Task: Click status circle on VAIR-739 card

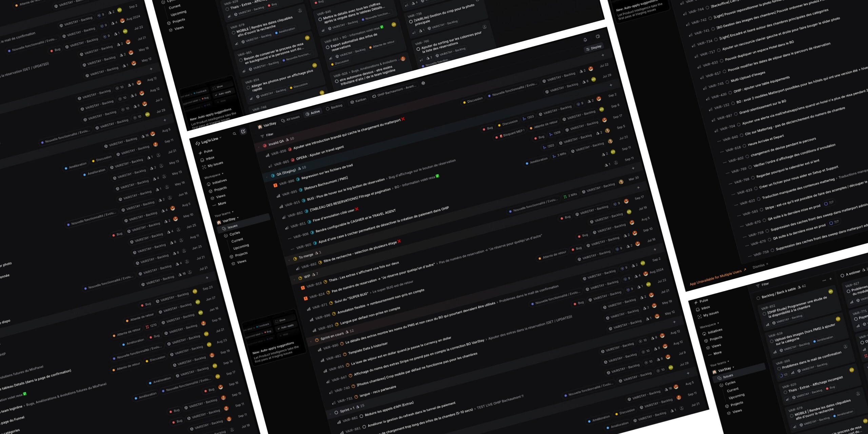Action: (411, 21)
